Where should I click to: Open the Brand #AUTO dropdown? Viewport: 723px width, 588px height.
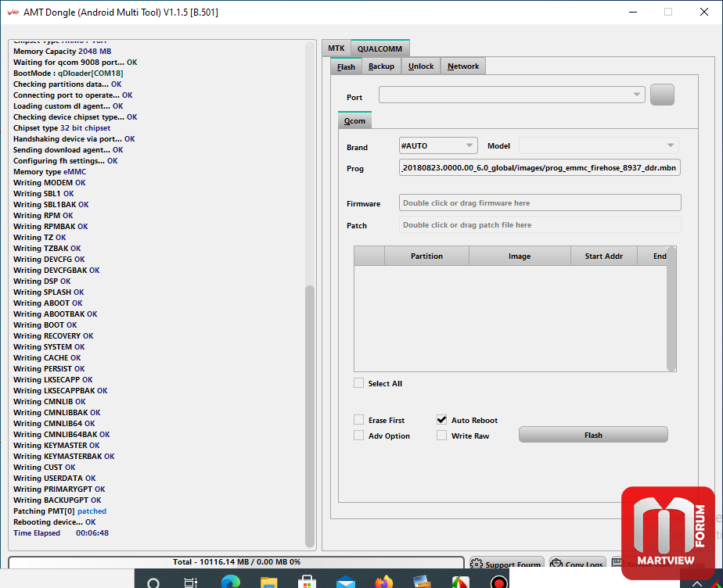pos(438,145)
